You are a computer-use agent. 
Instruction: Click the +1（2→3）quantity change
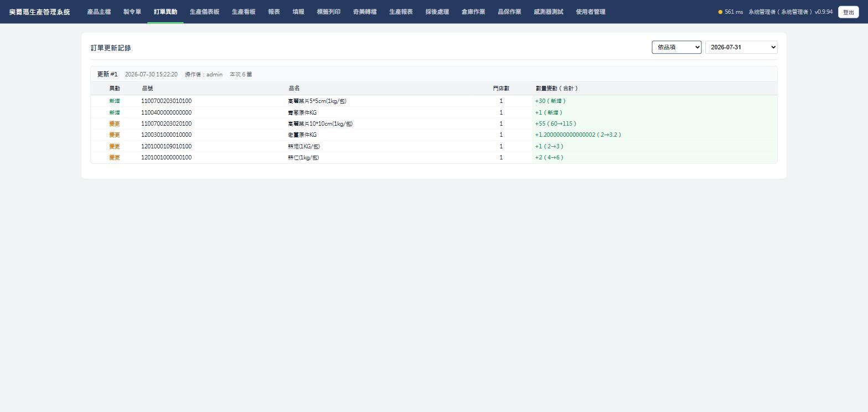coord(550,147)
